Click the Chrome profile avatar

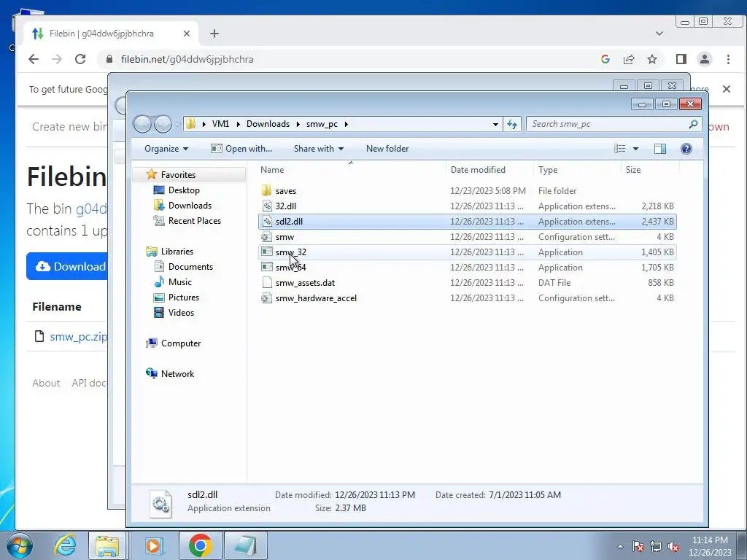point(704,59)
